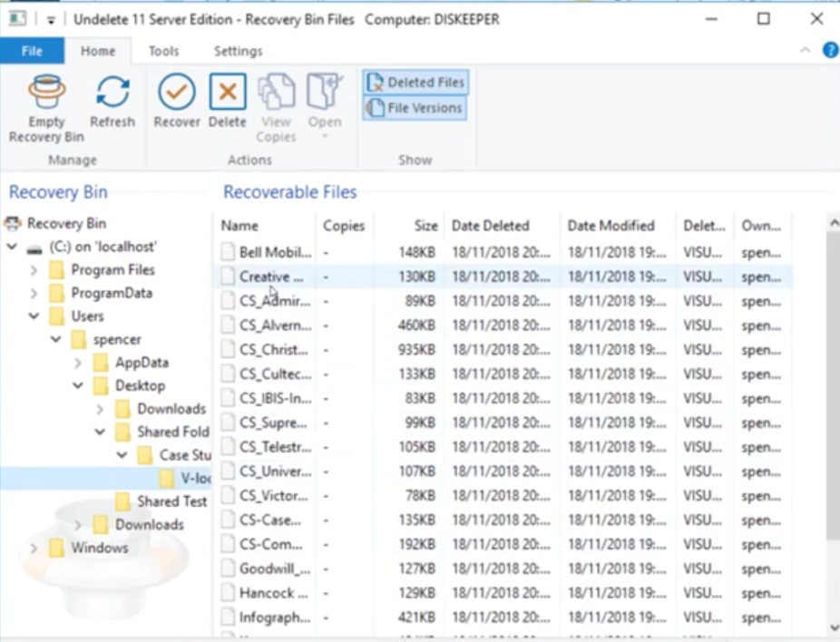Expand Downloads folder under Desktop

tap(100, 409)
